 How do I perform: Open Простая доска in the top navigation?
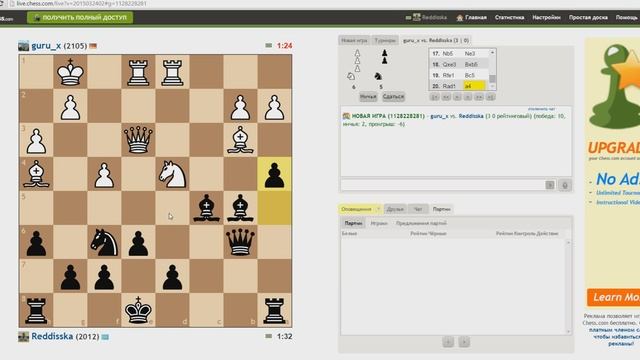click(x=588, y=18)
